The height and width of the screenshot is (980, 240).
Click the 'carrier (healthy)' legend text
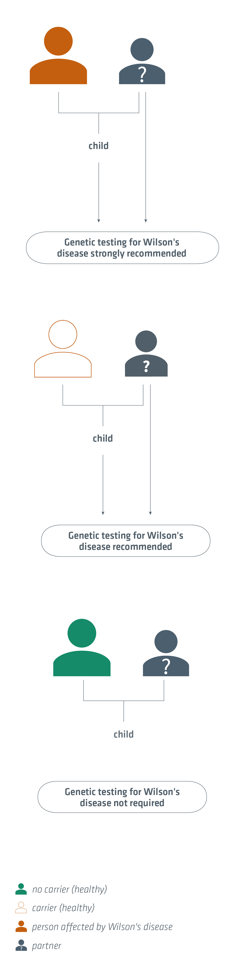click(63, 908)
